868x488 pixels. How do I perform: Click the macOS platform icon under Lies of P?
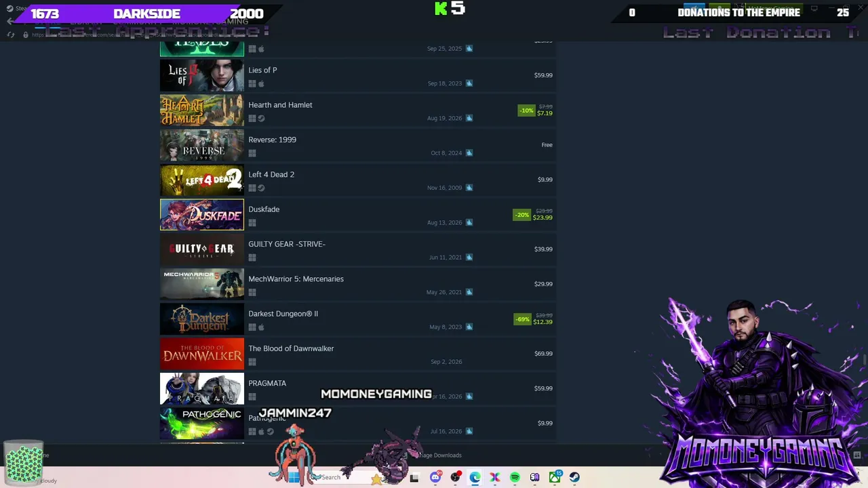261,84
